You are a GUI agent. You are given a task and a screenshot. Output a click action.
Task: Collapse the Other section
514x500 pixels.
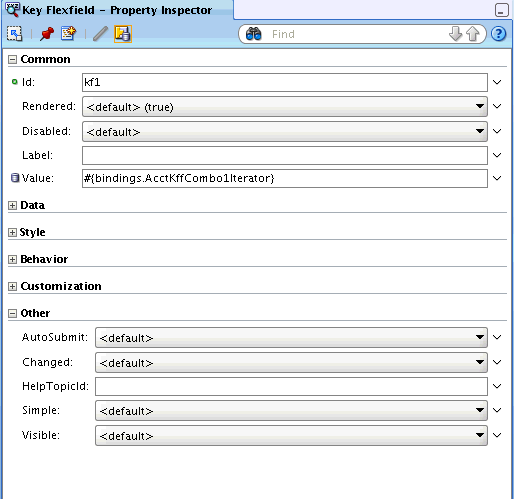[12, 314]
